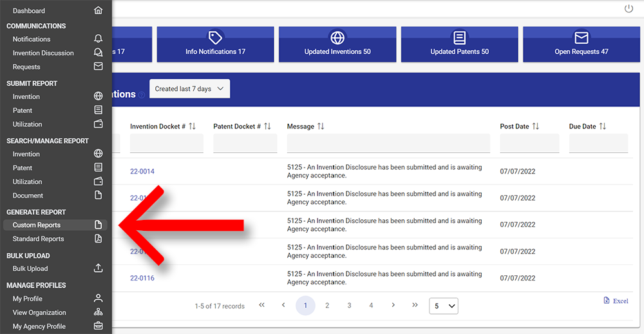Click the Invention Discussion chat icon

pyautogui.click(x=98, y=53)
